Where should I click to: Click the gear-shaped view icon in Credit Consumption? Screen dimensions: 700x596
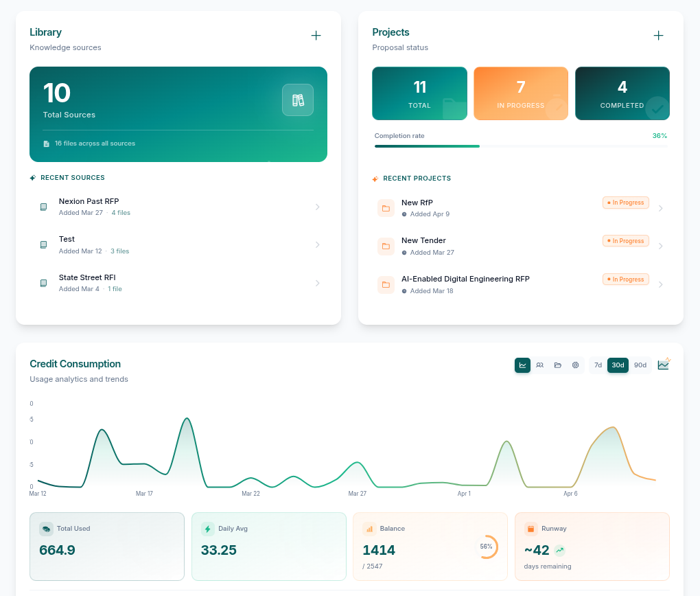pyautogui.click(x=576, y=365)
